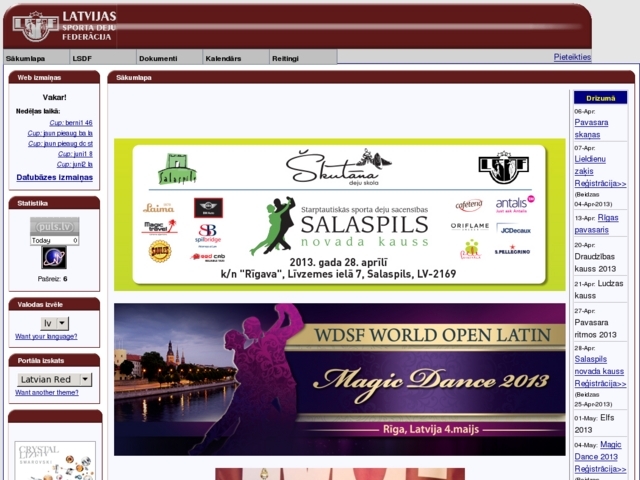
Task: Open Cup: juni1 8 link
Action: 75,154
